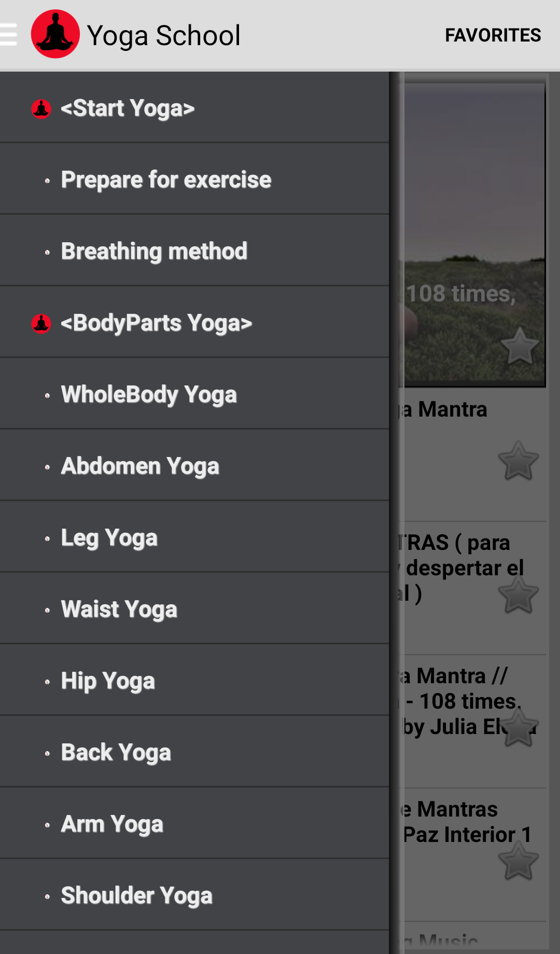Tap the hamburger menu icon
The height and width of the screenshot is (954, 560).
click(x=8, y=35)
